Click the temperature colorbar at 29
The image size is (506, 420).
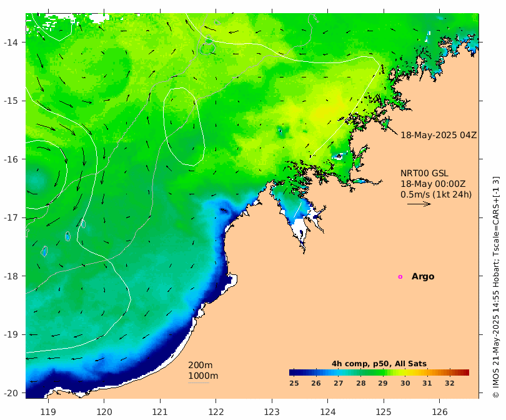point(383,372)
